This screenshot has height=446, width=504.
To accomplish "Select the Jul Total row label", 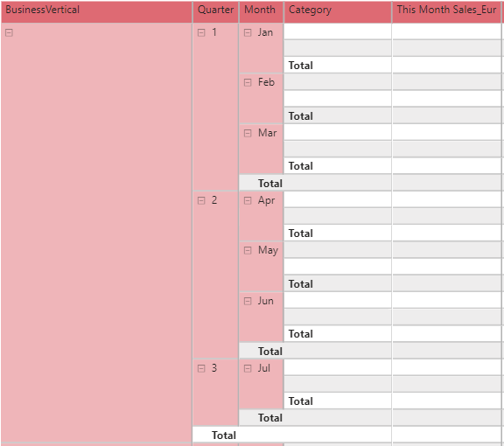I will (x=300, y=401).
